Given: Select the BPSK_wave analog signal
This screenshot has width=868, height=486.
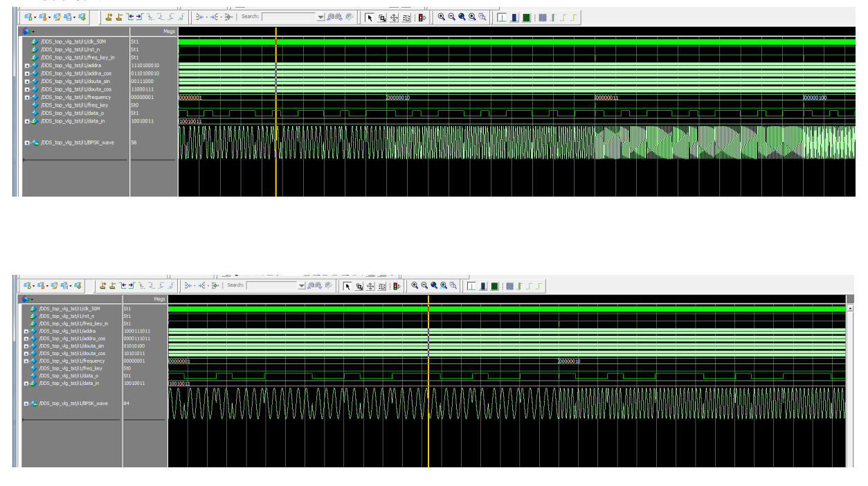Looking at the screenshot, I should (78, 142).
